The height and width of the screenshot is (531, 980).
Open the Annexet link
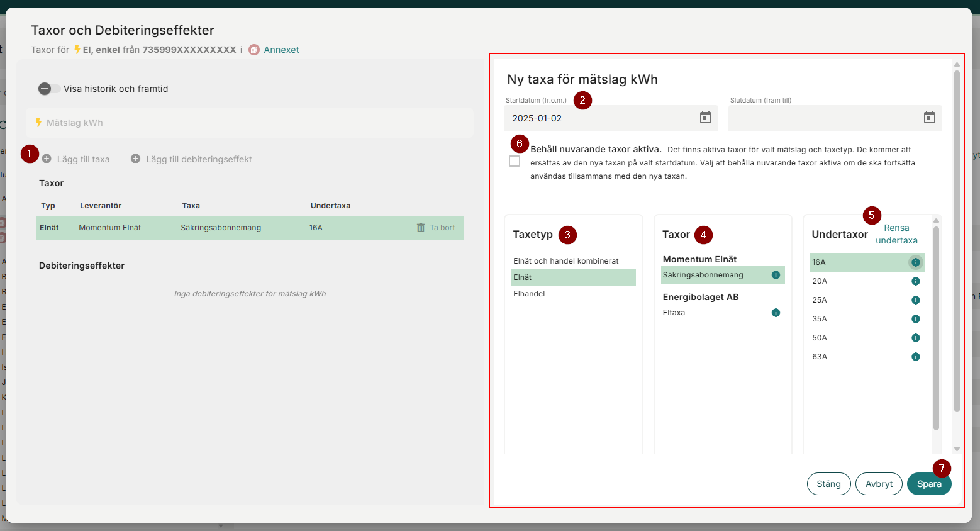(281, 50)
